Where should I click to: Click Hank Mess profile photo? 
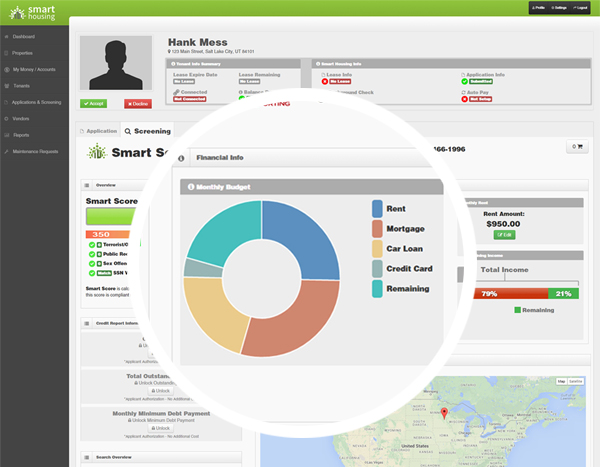point(116,63)
